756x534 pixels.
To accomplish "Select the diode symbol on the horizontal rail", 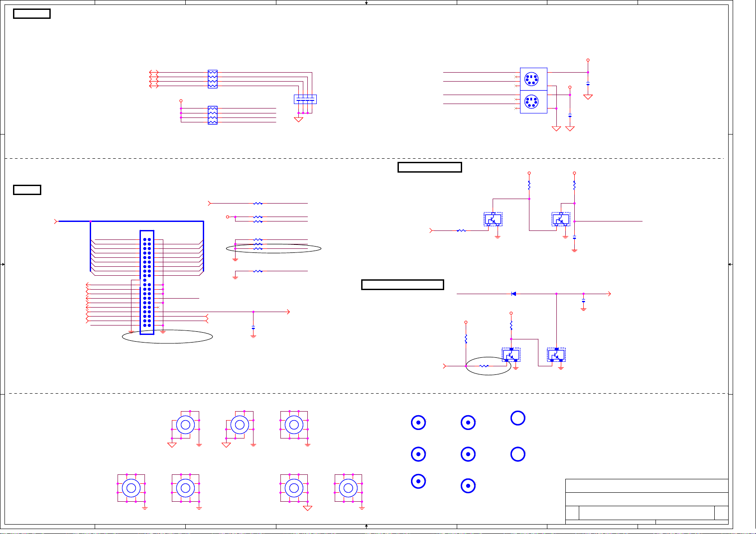I will (514, 294).
